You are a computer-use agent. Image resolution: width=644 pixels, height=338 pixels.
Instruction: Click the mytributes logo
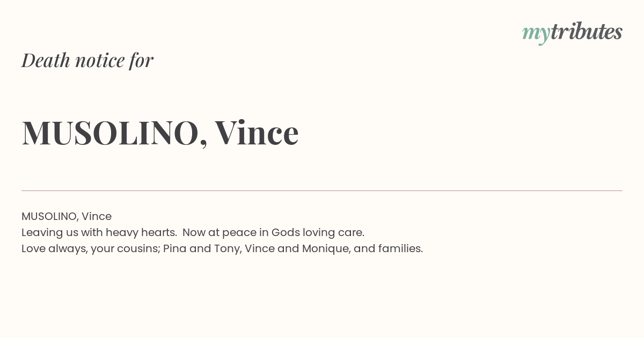click(572, 33)
